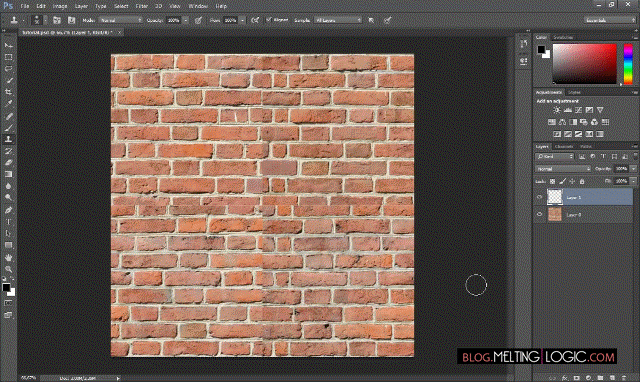Switch to the Styles tab
The height and width of the screenshot is (382, 640).
pos(574,93)
